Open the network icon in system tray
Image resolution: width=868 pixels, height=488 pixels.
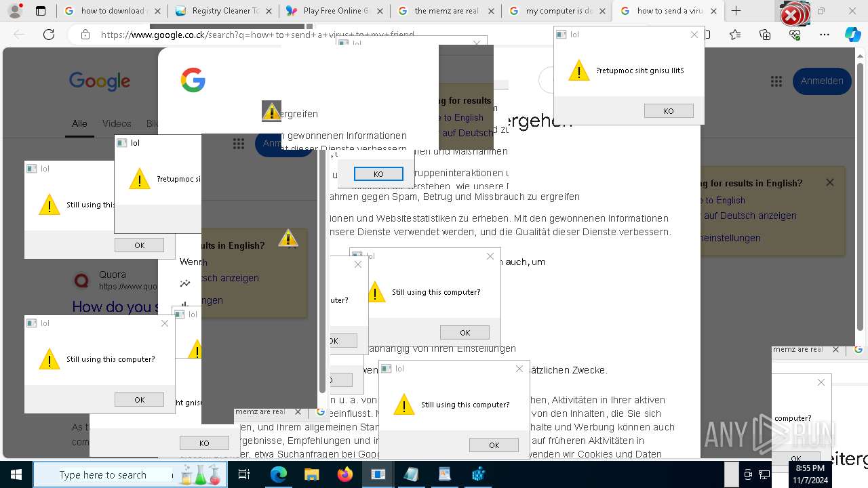pyautogui.click(x=764, y=474)
